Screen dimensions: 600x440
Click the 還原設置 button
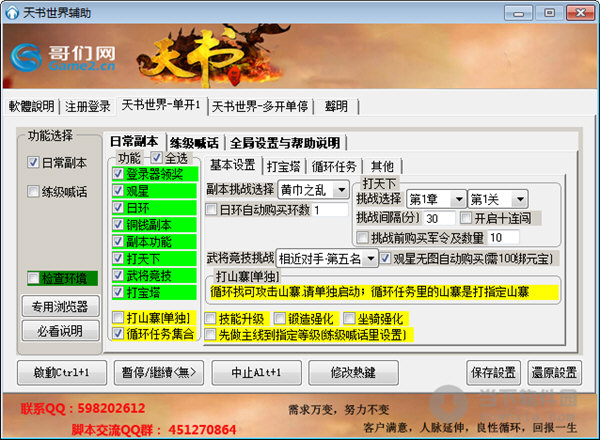pyautogui.click(x=554, y=372)
